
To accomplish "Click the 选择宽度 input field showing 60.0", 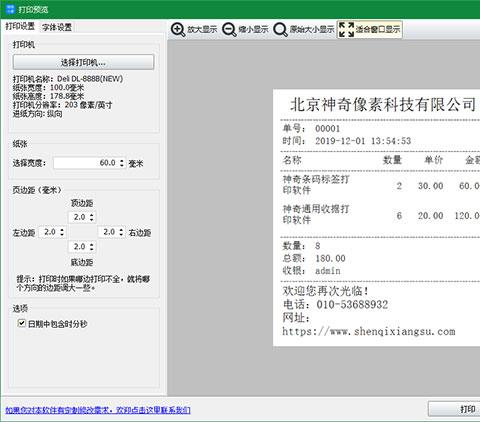I will (86, 163).
